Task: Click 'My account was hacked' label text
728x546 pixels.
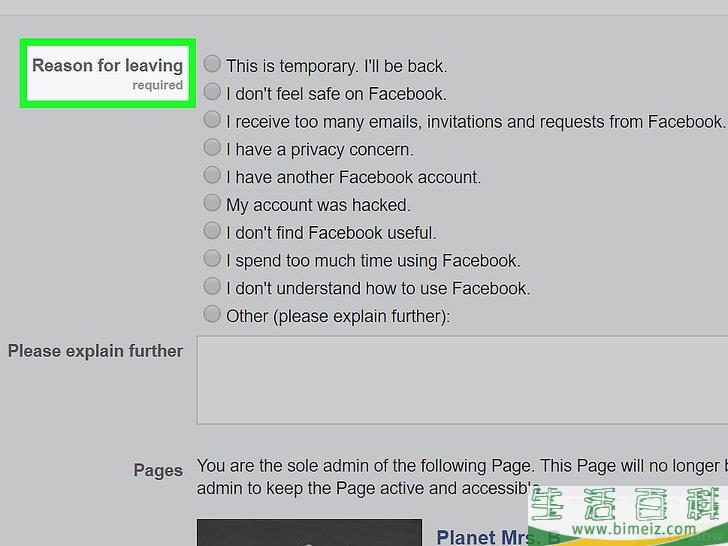Action: pyautogui.click(x=318, y=205)
